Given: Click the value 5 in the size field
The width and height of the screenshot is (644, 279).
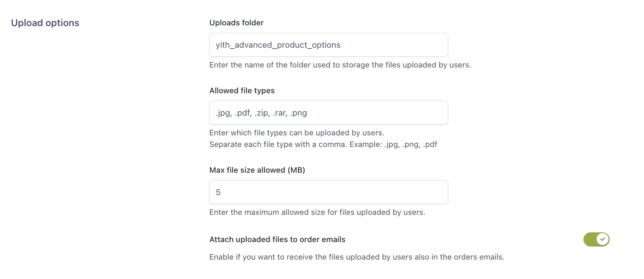Looking at the screenshot, I should coord(218,192).
